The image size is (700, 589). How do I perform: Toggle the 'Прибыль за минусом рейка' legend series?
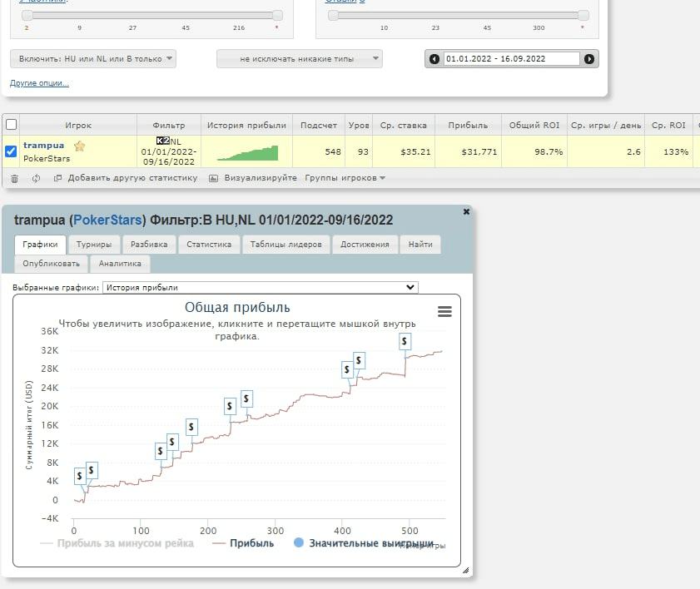(117, 543)
